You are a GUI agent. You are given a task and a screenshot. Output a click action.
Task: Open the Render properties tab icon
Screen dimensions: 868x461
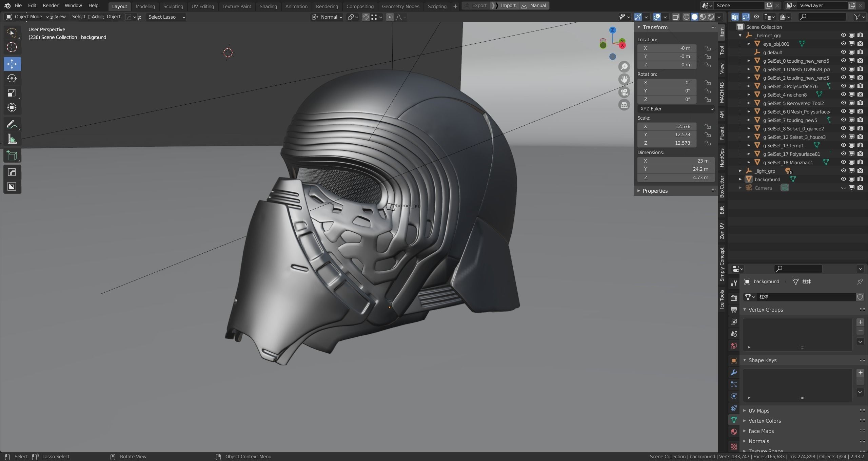[734, 298]
